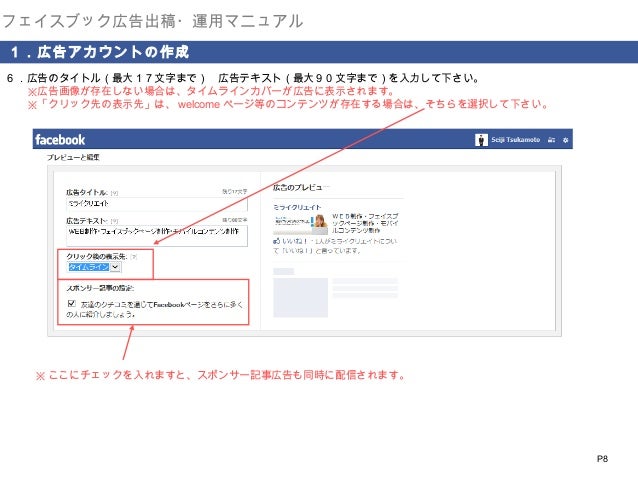The width and height of the screenshot is (638, 479).
Task: Click the いいね！ link in ad preview
Action: point(295,241)
